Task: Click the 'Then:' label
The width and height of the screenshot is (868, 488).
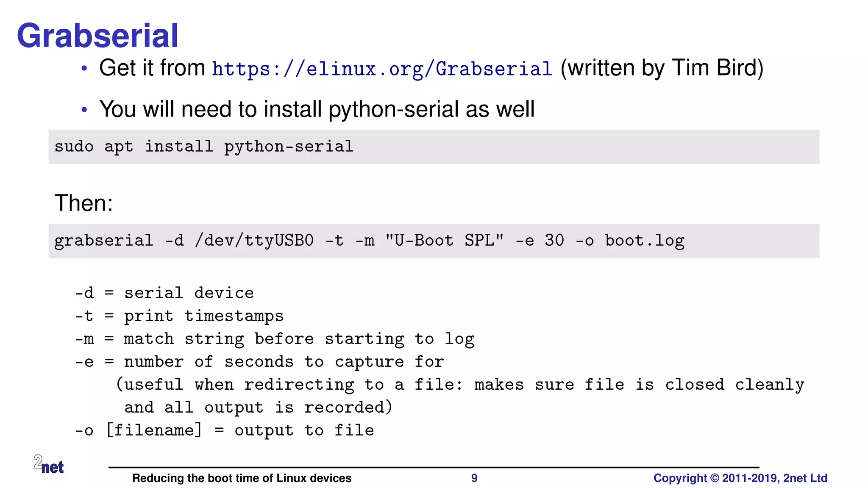Action: pyautogui.click(x=83, y=202)
